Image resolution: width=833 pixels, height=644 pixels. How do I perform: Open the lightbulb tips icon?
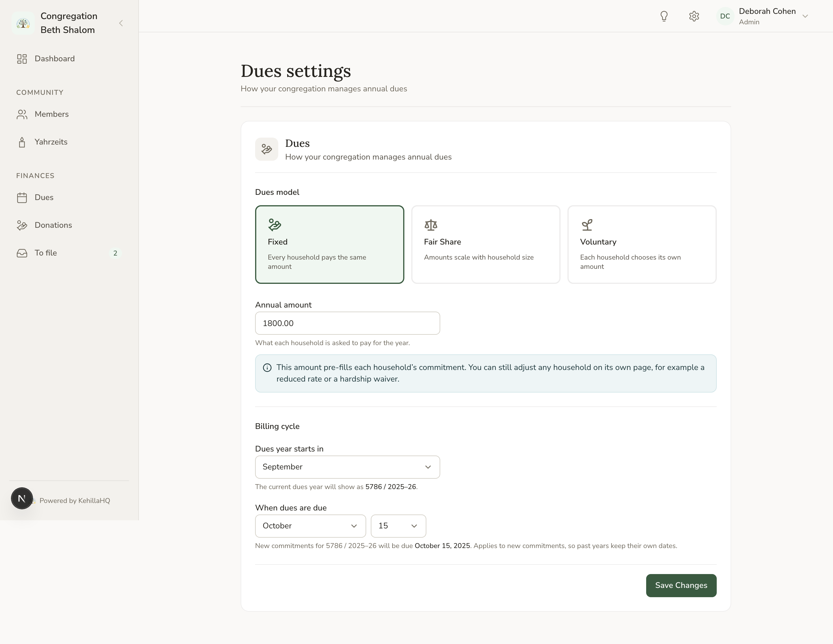pyautogui.click(x=664, y=16)
